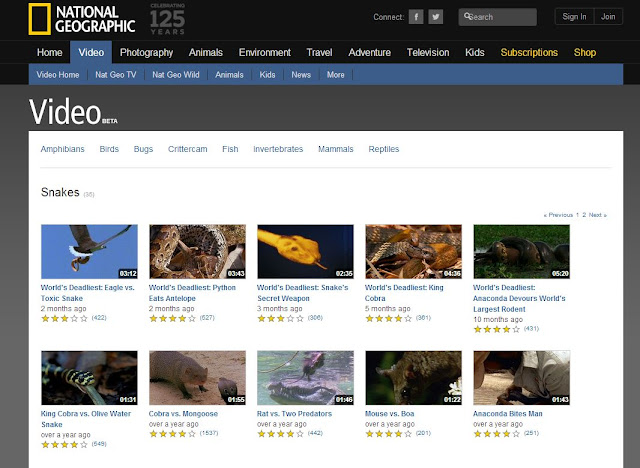Open the Cobra vs. Mongoose thumbnail
Viewport: 640px width, 468px height.
(198, 378)
